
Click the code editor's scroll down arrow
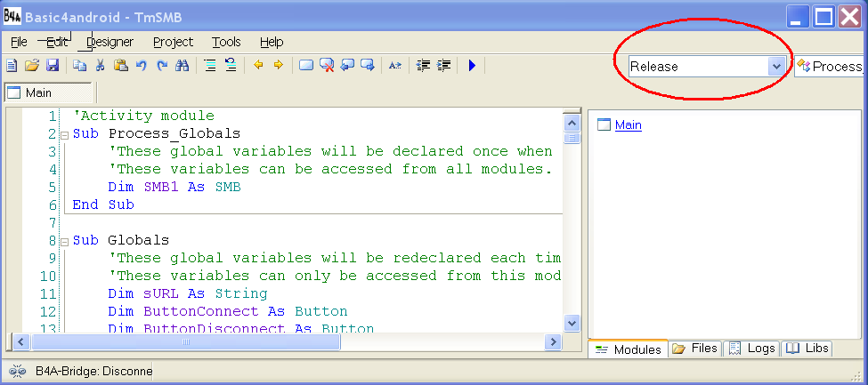coord(572,323)
